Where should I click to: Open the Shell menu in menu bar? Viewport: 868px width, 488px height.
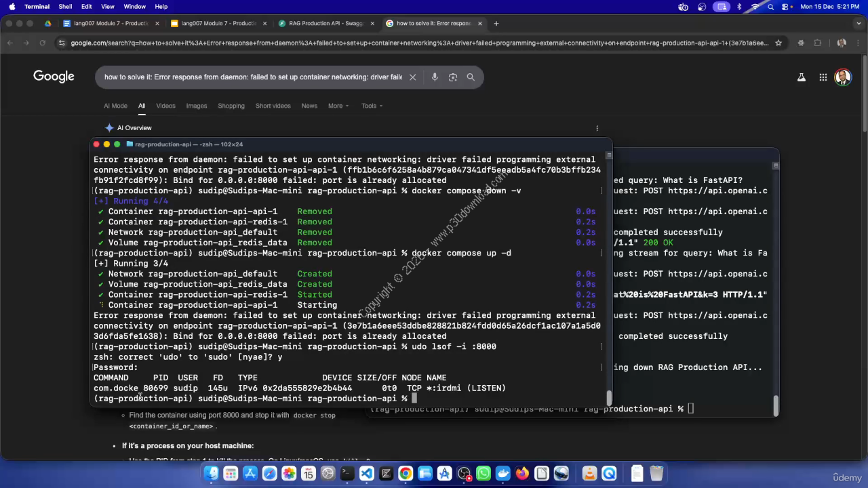click(x=65, y=7)
